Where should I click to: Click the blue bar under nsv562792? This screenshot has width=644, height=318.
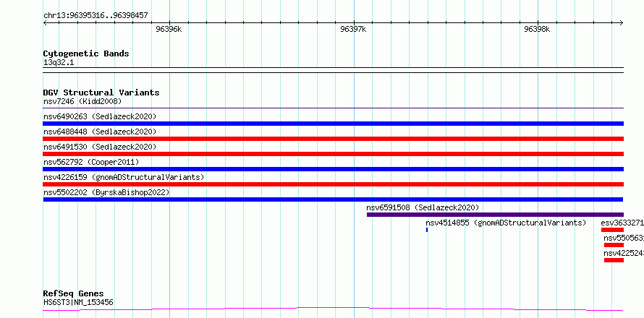[334, 169]
